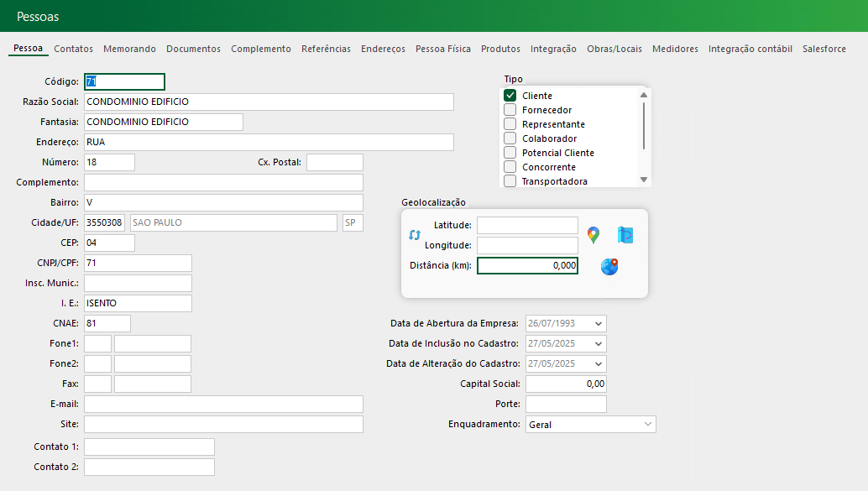Focus the E-mail field
The height and width of the screenshot is (491, 868).
coord(223,404)
